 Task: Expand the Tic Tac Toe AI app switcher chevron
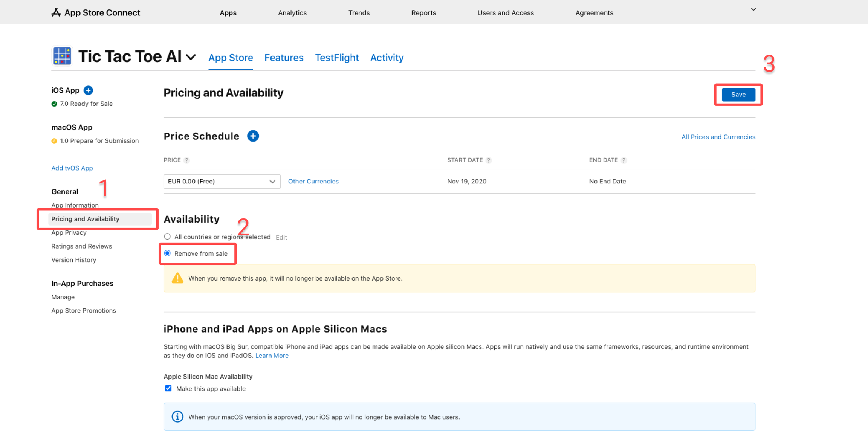191,57
